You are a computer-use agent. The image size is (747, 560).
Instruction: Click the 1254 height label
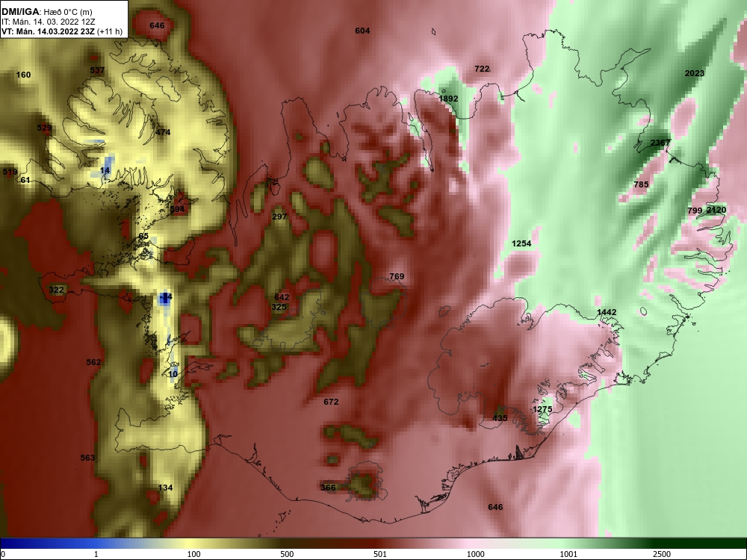(x=521, y=243)
